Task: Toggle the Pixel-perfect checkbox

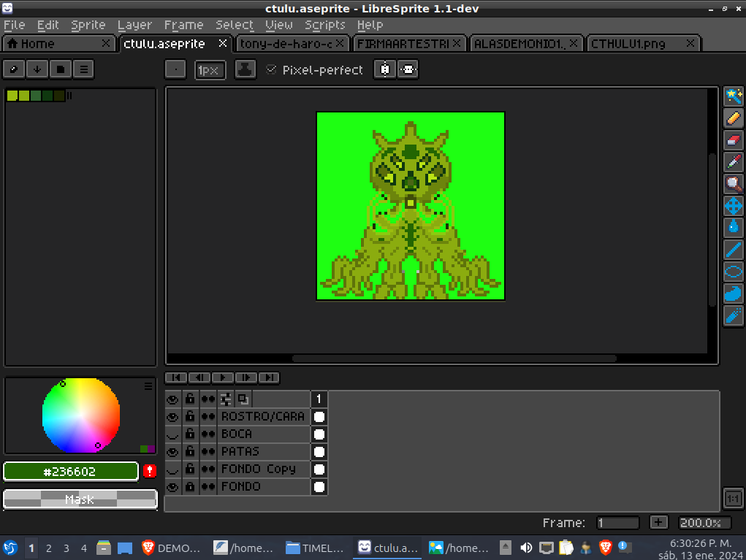Action: point(271,70)
